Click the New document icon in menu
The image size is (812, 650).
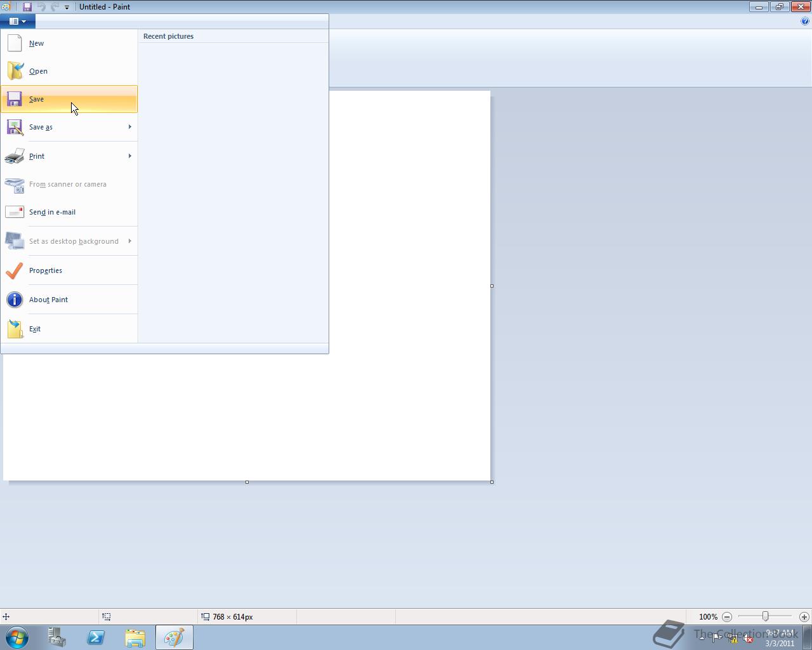coord(15,43)
